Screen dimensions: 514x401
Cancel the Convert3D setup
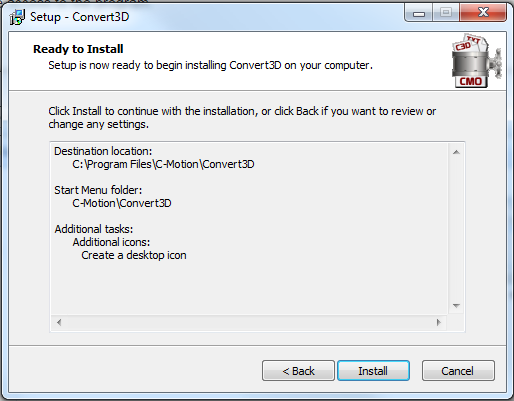[458, 370]
